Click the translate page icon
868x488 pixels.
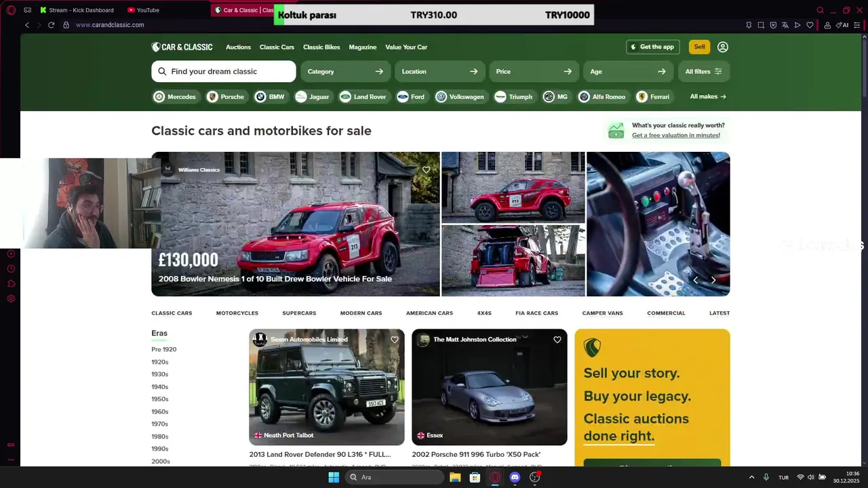coord(785,25)
